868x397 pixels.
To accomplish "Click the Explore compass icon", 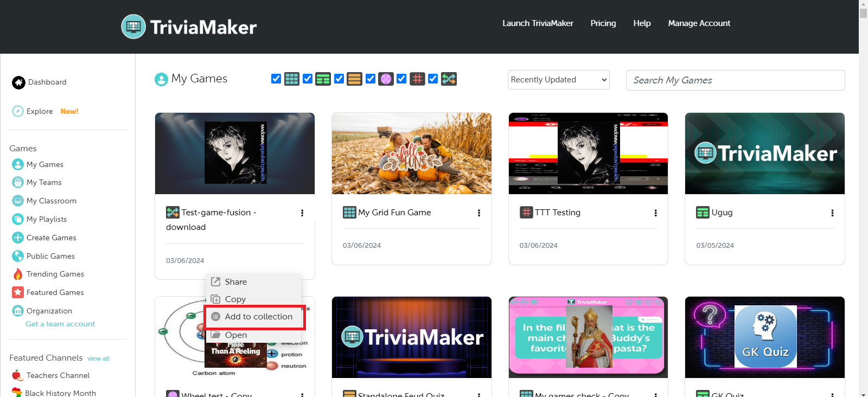I will [x=18, y=111].
